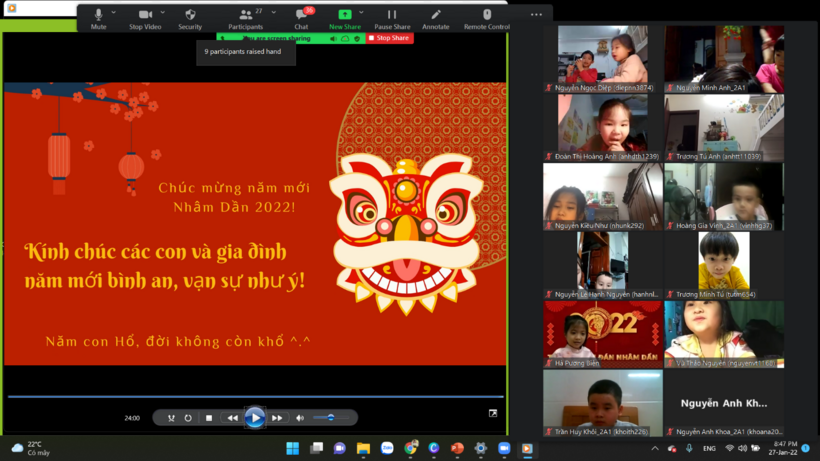Open the Security shield menu
This screenshot has height=461, width=820.
tap(190, 19)
